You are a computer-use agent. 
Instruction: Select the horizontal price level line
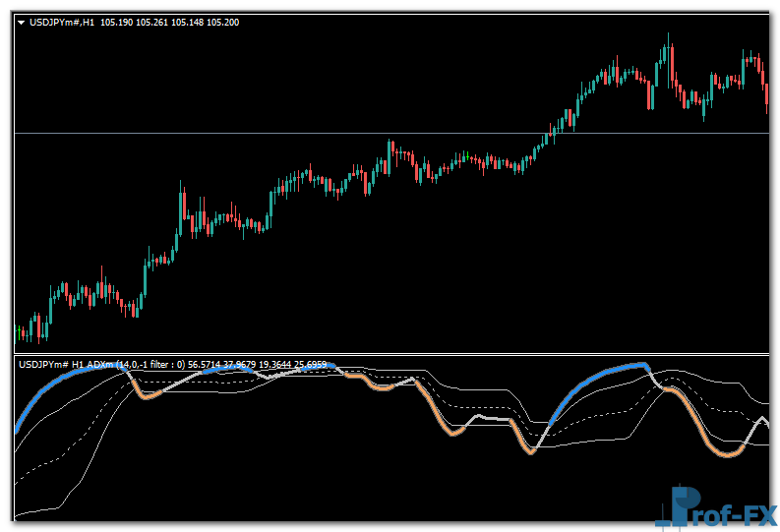[x=295, y=133]
